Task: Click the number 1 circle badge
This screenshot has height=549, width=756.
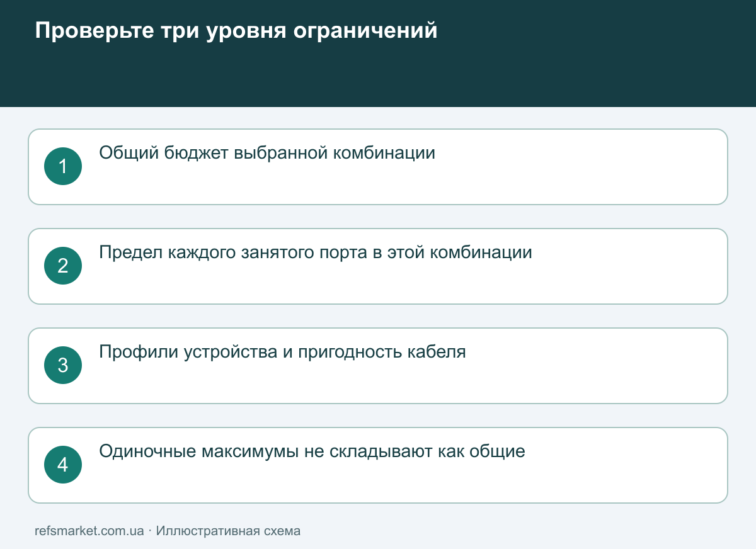Action: click(x=63, y=166)
